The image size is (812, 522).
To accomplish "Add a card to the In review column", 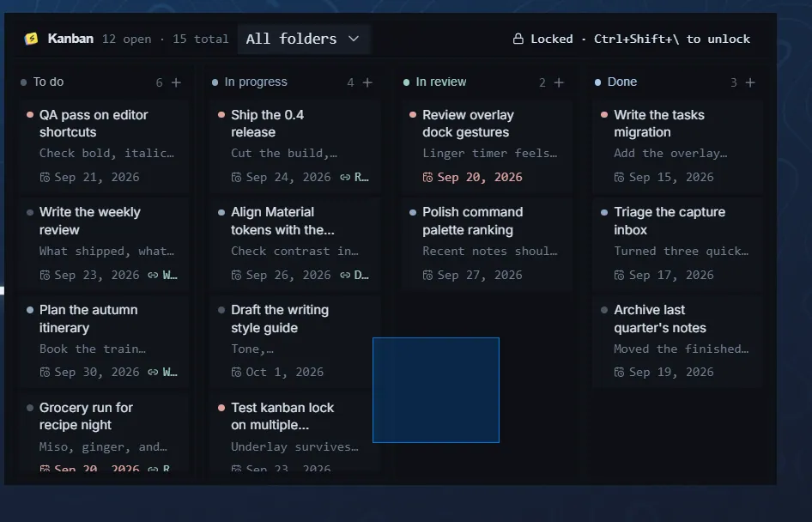I will (x=559, y=82).
